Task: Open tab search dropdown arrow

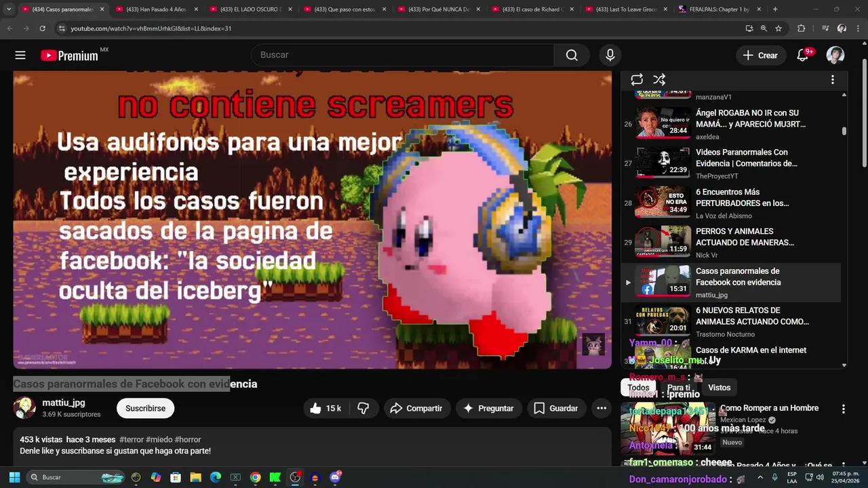Action: pyautogui.click(x=9, y=9)
